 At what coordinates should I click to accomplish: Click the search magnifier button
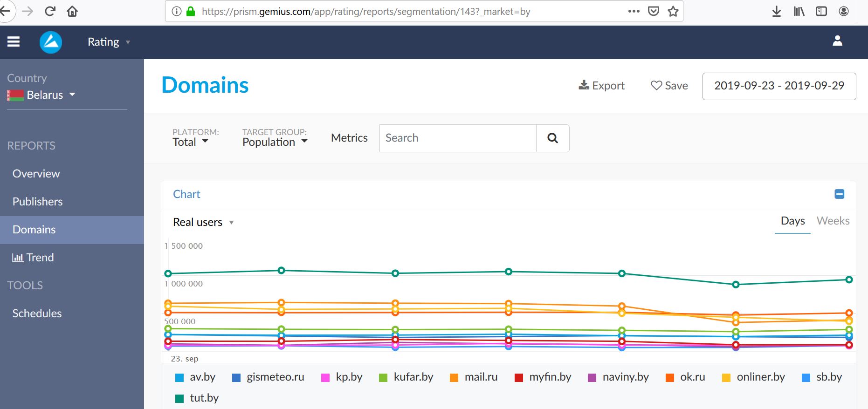552,138
